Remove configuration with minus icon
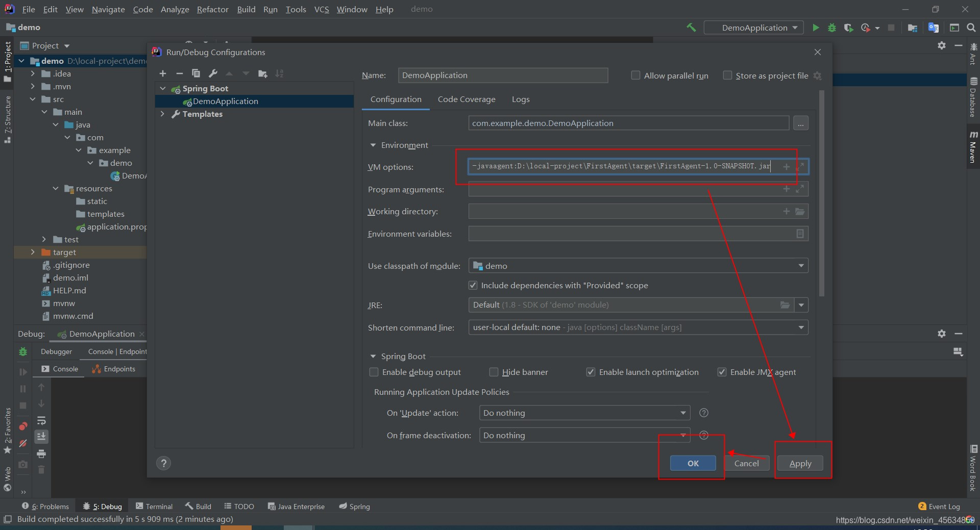Image resolution: width=980 pixels, height=530 pixels. coord(179,73)
